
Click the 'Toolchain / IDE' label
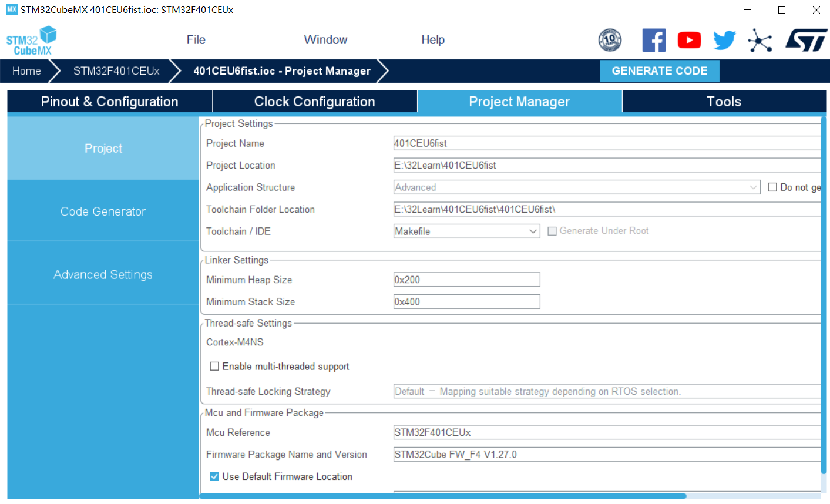tap(238, 231)
